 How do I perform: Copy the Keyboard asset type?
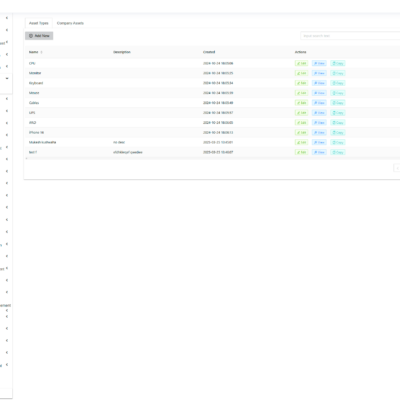(x=338, y=83)
